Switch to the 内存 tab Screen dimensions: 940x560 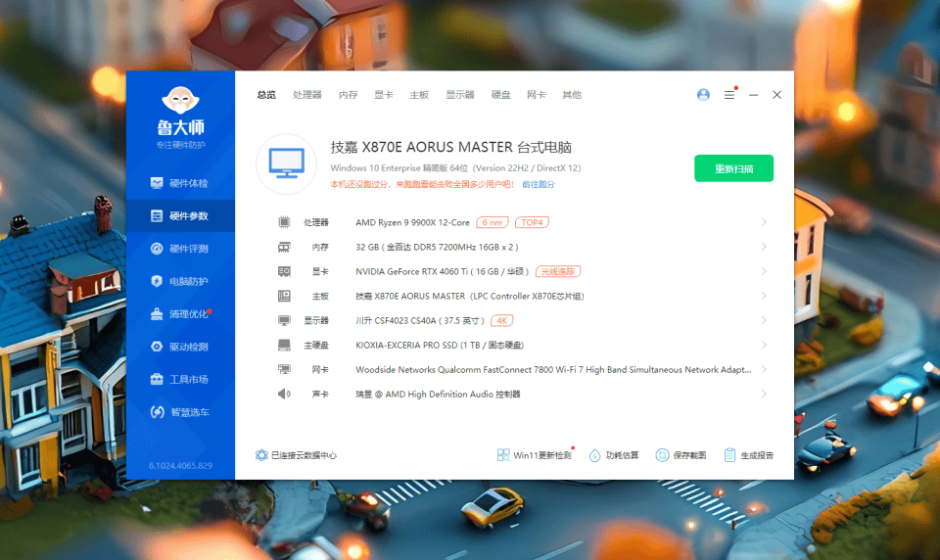348,95
